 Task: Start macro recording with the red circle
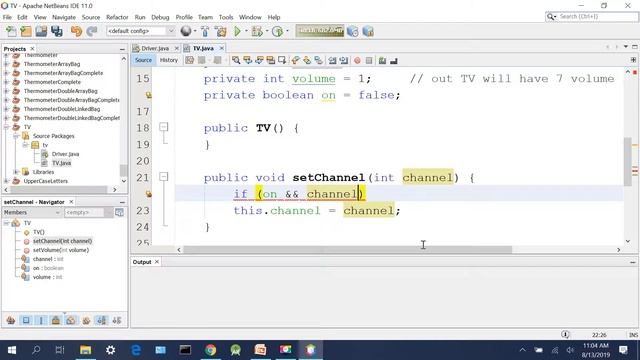357,60
